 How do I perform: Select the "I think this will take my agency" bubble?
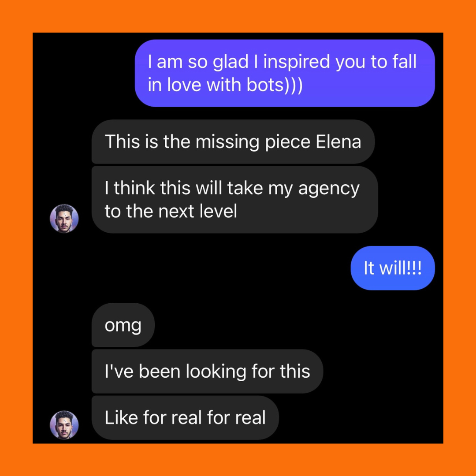(234, 200)
